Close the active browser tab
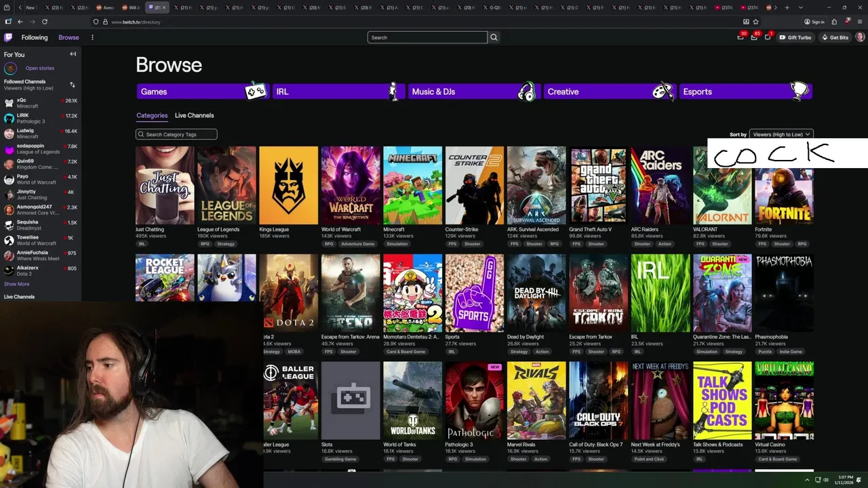 163,7
